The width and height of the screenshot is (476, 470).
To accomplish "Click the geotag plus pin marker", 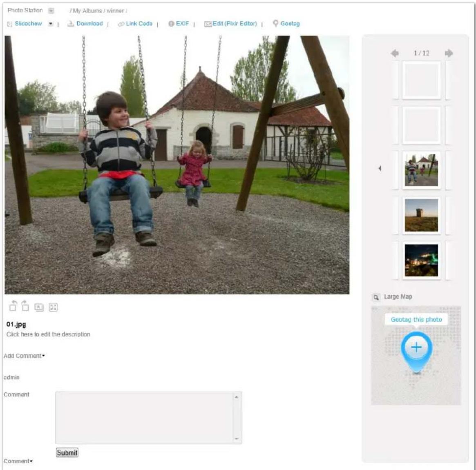I will click(416, 351).
